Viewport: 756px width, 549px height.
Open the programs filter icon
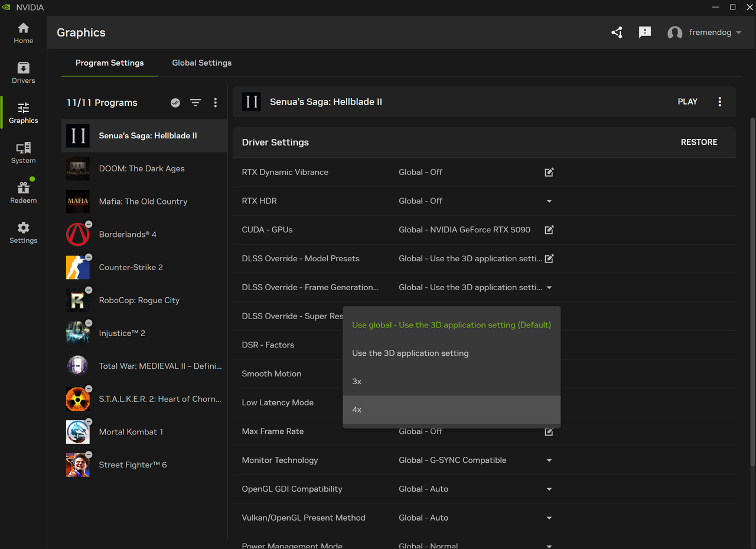tap(195, 103)
